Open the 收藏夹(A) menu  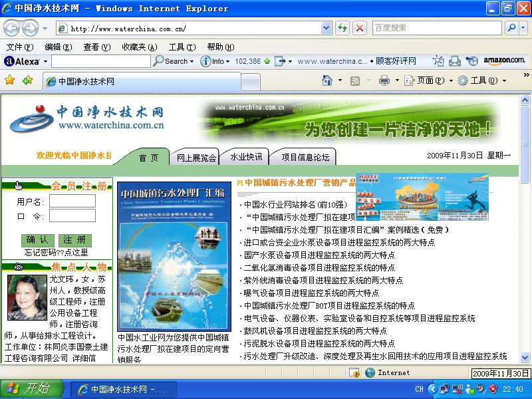[x=140, y=47]
